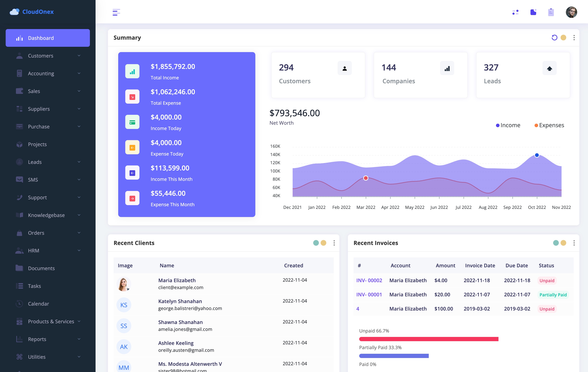Viewport: 588px width, 372px height.
Task: Open the user avatar profile menu
Action: pos(571,12)
